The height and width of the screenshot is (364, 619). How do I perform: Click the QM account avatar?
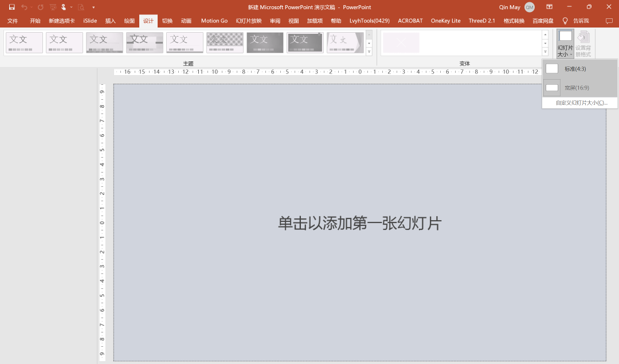[530, 7]
